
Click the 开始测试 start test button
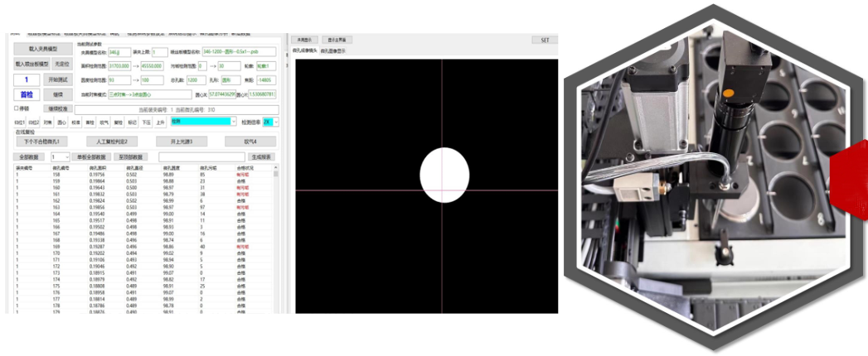pos(59,79)
